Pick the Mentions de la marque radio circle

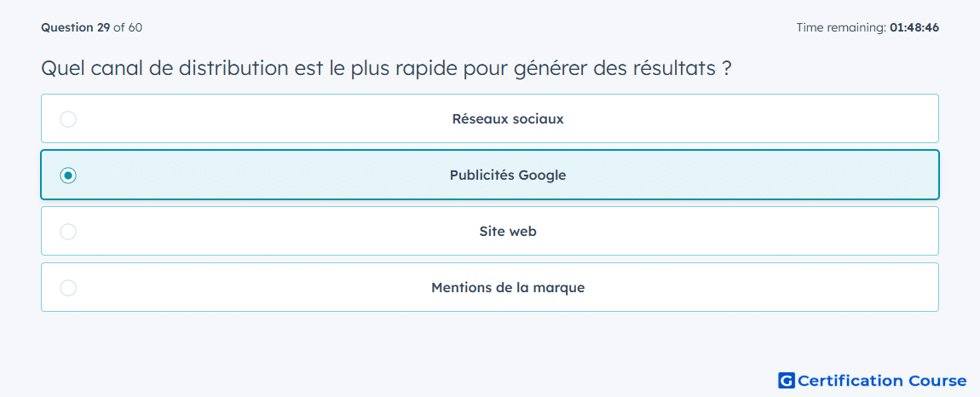coord(68,288)
